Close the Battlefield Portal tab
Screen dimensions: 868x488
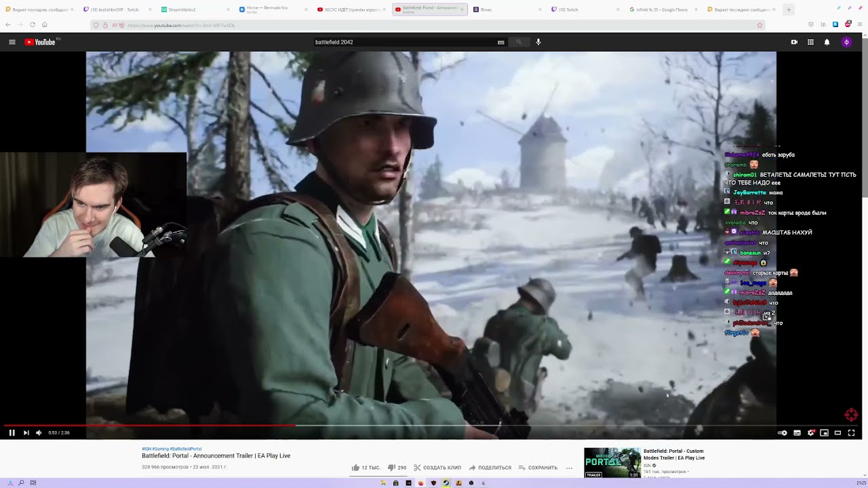pyautogui.click(x=462, y=9)
